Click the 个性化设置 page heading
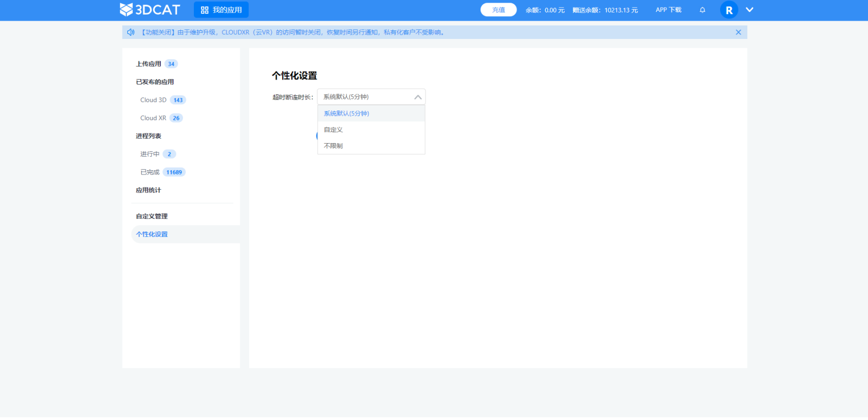Screen dimensions: 868x420 [x=295, y=75]
